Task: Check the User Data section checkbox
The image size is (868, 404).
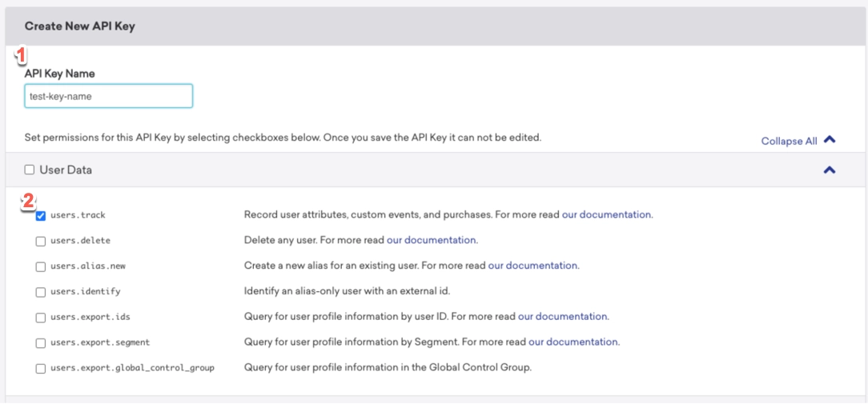Action: (30, 170)
